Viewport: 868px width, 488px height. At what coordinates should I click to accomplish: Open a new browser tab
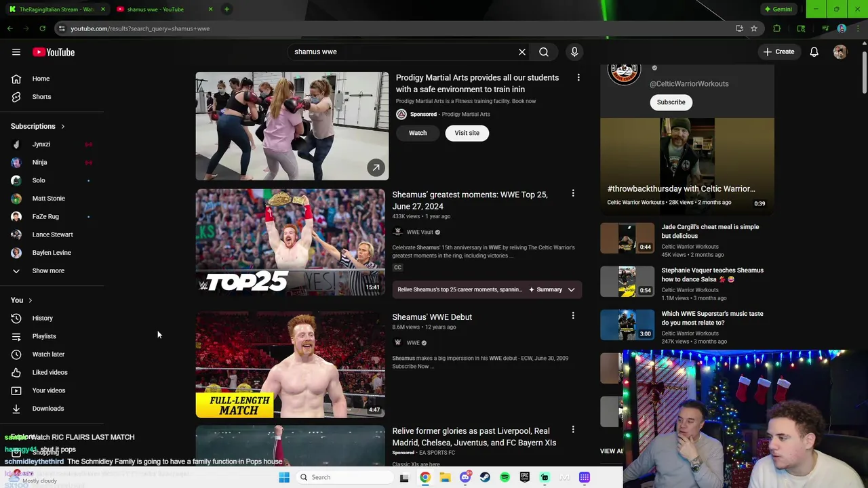[226, 9]
